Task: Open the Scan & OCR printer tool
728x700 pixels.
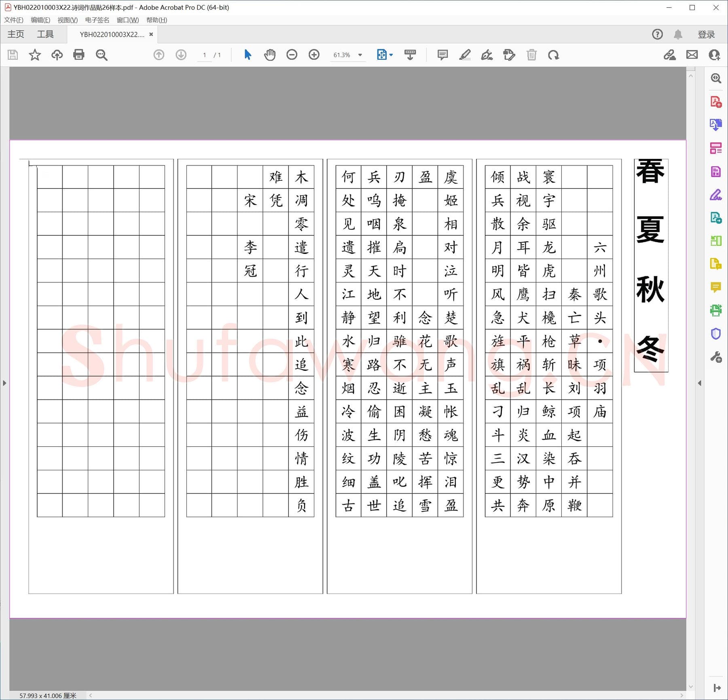Action: click(716, 310)
